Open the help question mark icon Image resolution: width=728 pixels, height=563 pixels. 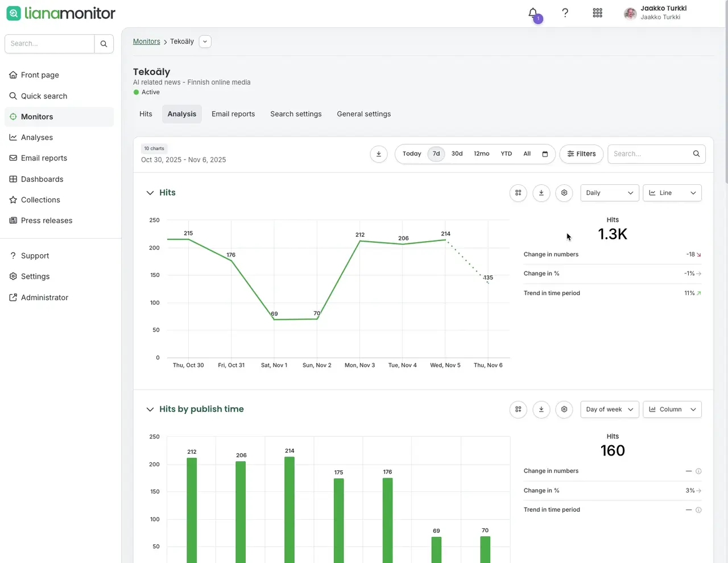tap(565, 13)
